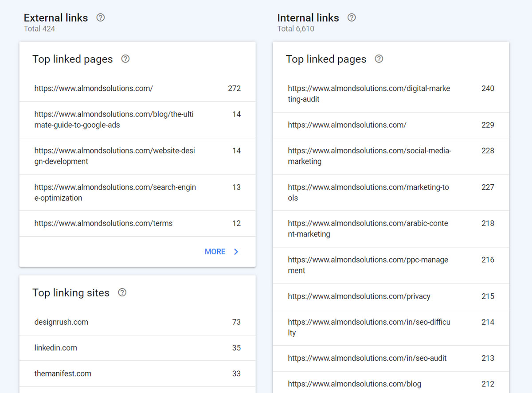
Task: Select the arabic-content-marketing page row
Action: click(x=391, y=229)
